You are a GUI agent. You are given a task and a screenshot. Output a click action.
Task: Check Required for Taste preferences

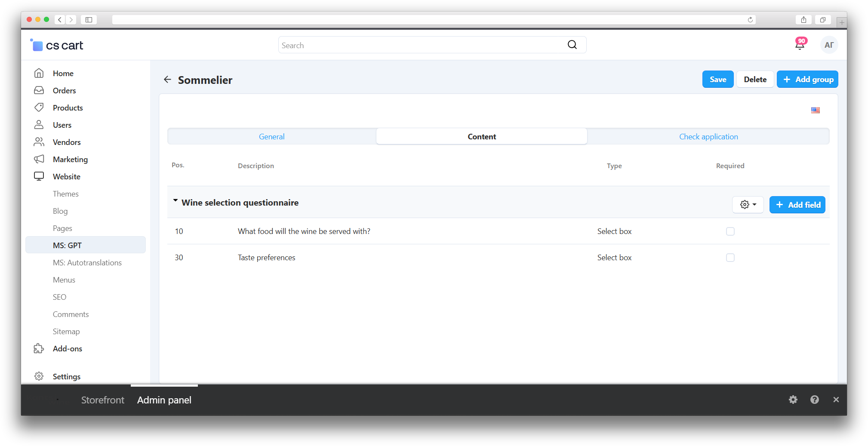730,258
